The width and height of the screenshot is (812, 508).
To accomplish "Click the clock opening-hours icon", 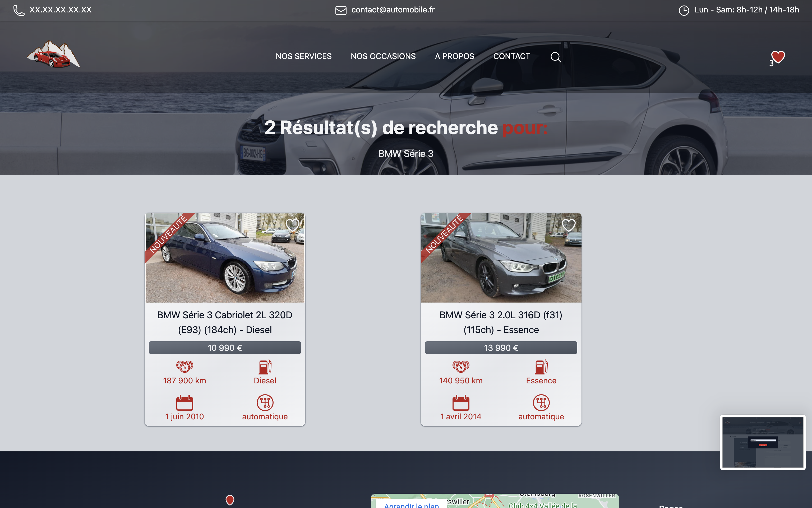I will pyautogui.click(x=684, y=10).
